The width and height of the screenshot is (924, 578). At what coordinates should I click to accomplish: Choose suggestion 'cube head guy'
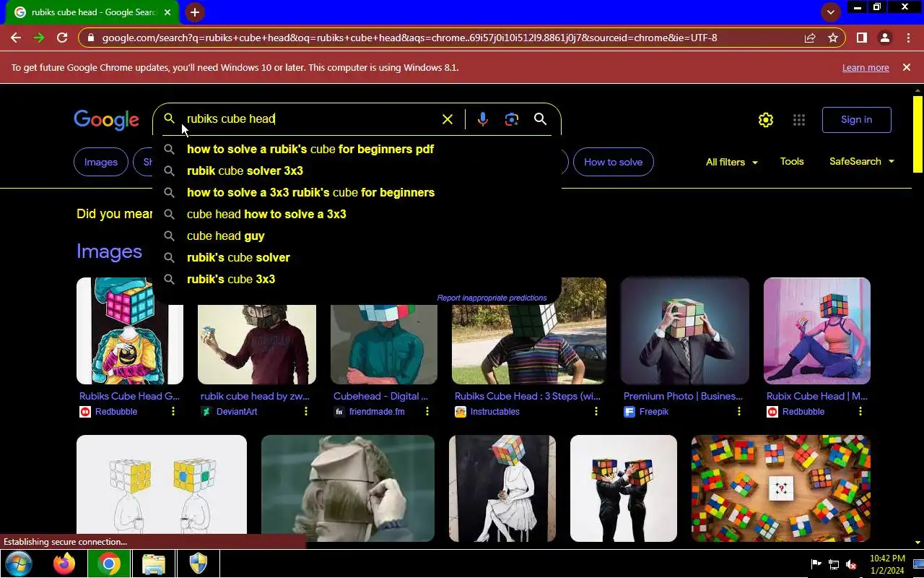pos(357,236)
